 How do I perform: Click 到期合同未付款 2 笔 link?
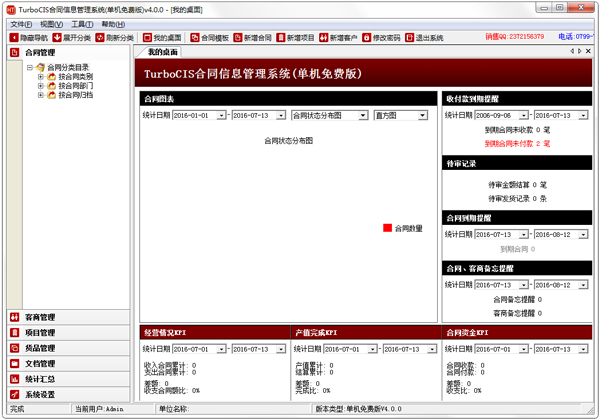(517, 143)
